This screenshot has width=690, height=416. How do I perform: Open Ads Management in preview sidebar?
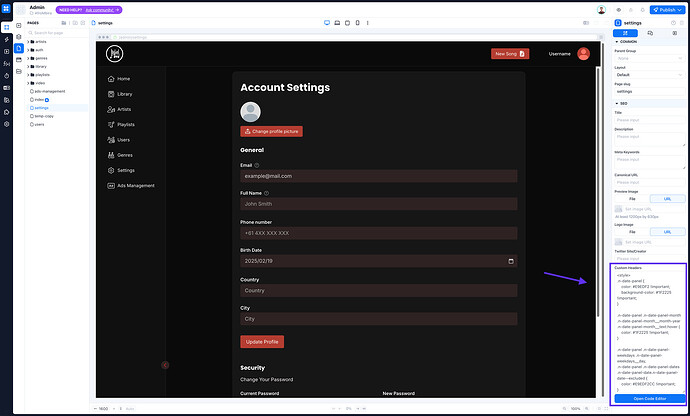[131, 186]
